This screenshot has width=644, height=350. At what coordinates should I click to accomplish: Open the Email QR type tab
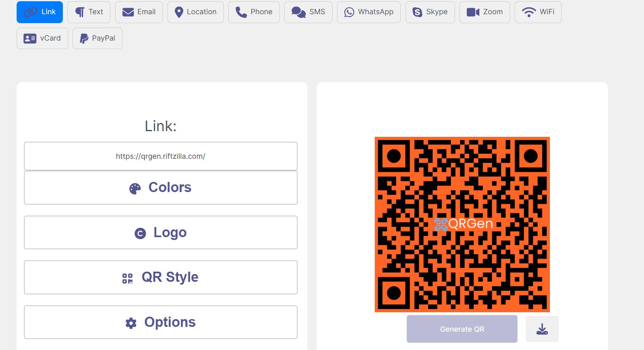[x=139, y=12]
